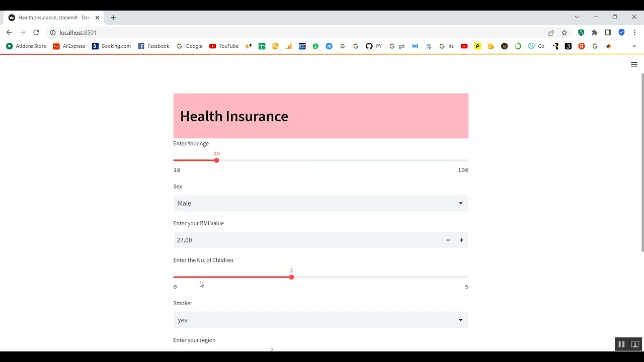Decrease BMI value with the minus button
This screenshot has height=362, width=644.
click(x=448, y=240)
